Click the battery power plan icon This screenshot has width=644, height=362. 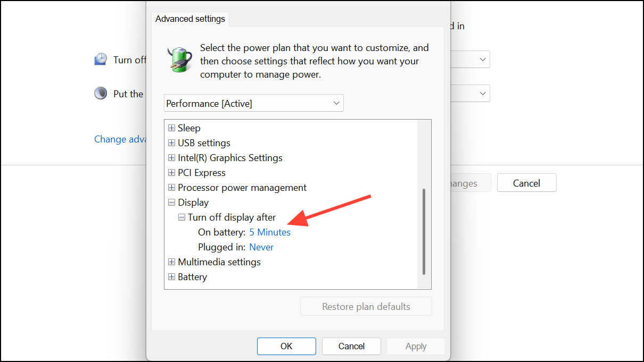179,59
